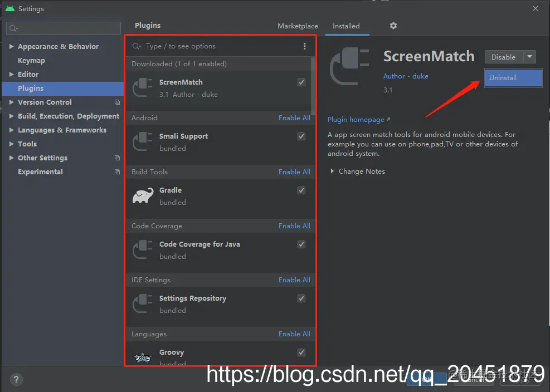
Task: Switch to the Installed tab
Action: pos(346,26)
